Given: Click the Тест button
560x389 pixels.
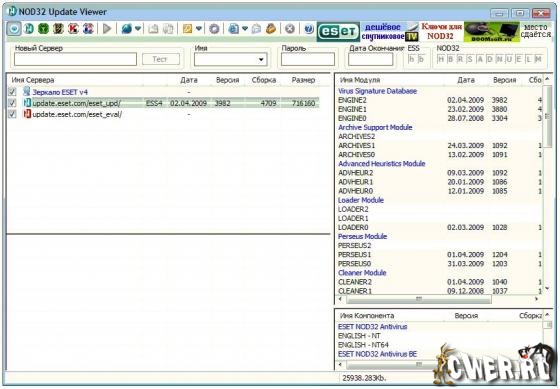Looking at the screenshot, I should tap(161, 59).
